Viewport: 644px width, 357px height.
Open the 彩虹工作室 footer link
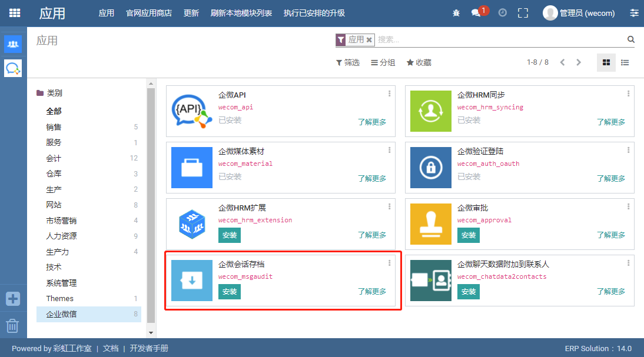point(72,348)
